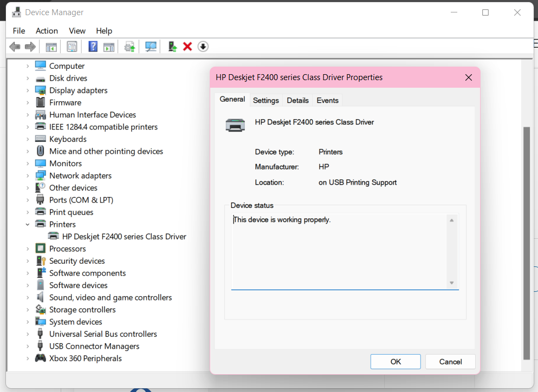Click the Cancel button
The image size is (538, 392).
click(x=450, y=361)
